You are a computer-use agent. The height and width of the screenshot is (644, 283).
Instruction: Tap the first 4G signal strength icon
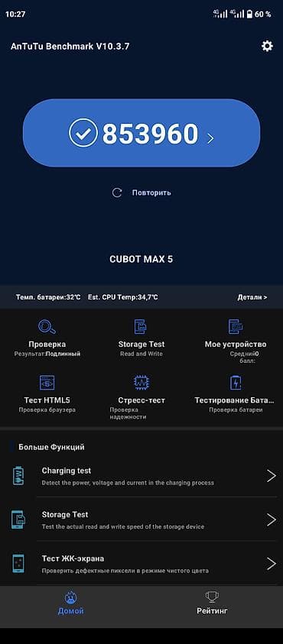pyautogui.click(x=220, y=14)
